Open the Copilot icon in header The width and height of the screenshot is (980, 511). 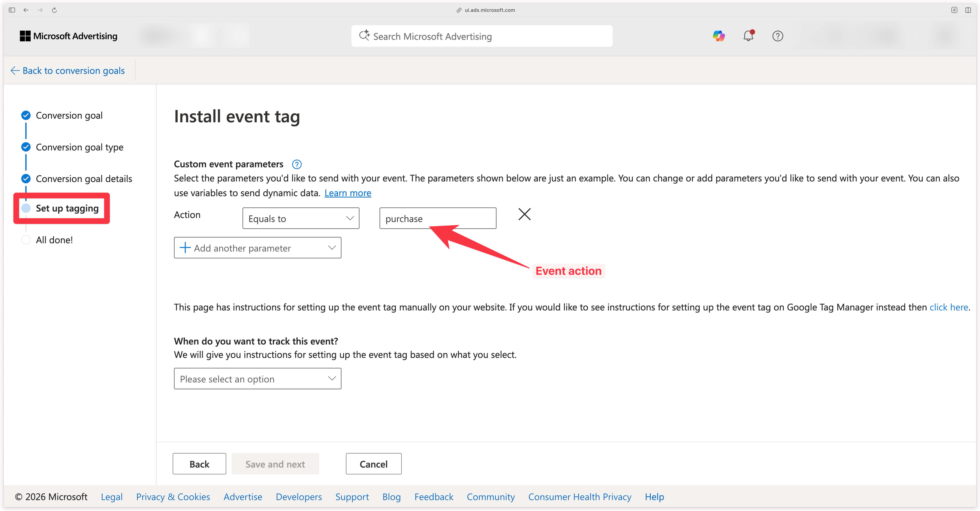point(718,36)
